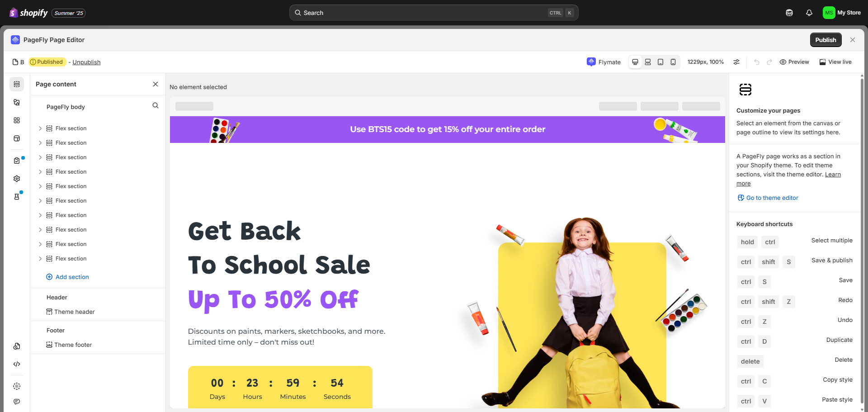Open the Go to theme editor link
This screenshot has height=412, width=868.
[x=768, y=198]
